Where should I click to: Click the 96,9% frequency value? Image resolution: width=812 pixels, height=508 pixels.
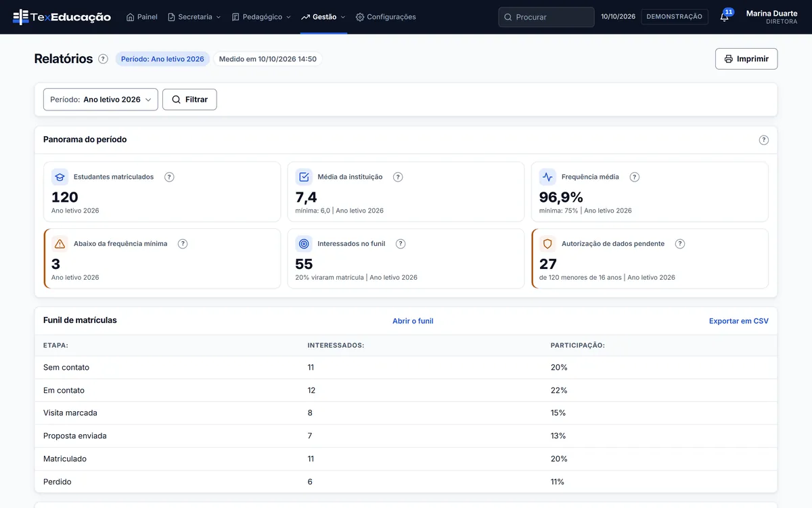click(x=561, y=197)
